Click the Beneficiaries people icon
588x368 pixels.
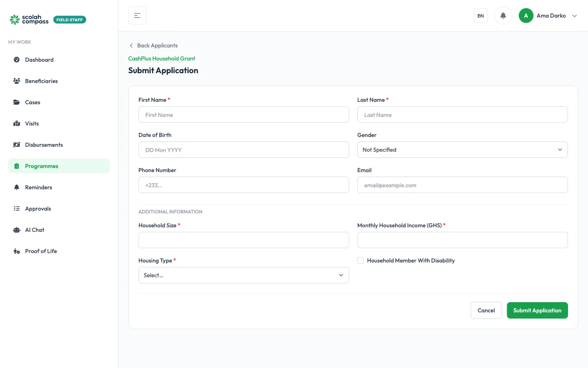tap(17, 81)
